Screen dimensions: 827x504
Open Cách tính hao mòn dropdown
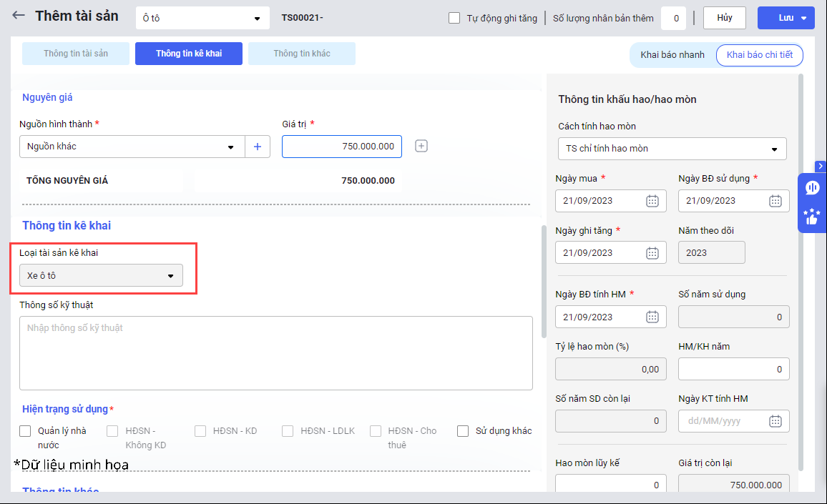point(672,149)
